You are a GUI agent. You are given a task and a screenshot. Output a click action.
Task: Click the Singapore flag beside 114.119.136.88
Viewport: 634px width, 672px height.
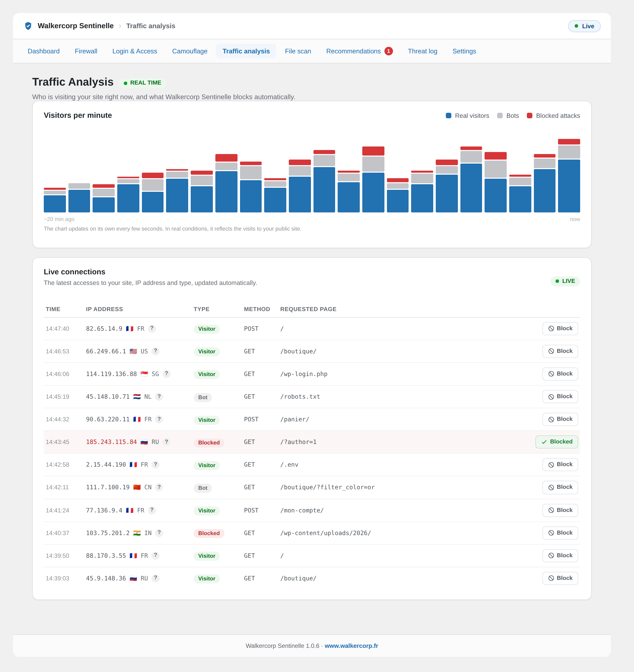[144, 374]
